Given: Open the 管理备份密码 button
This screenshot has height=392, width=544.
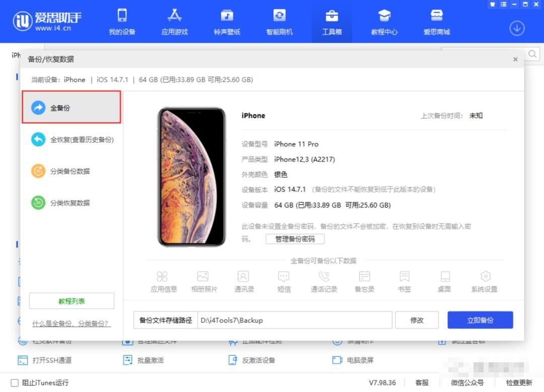Looking at the screenshot, I should [296, 239].
